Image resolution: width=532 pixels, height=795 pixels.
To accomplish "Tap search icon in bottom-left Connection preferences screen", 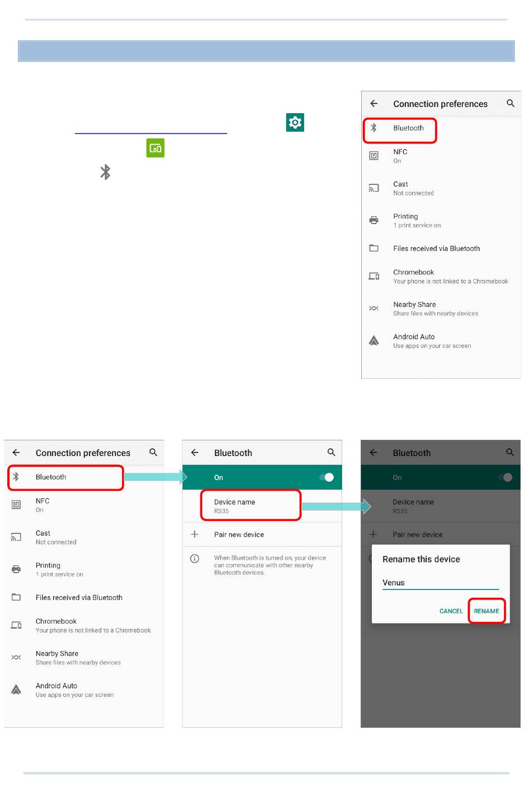I will [x=153, y=452].
